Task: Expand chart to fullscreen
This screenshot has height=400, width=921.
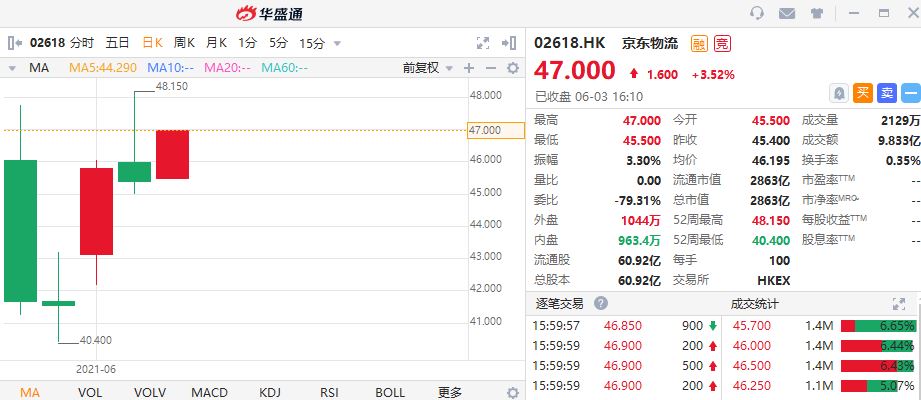Action: 483,43
